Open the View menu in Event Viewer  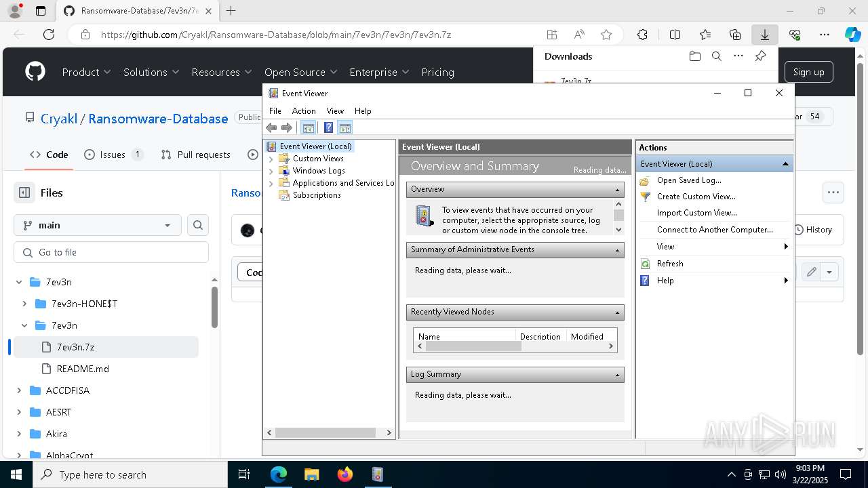tap(335, 110)
